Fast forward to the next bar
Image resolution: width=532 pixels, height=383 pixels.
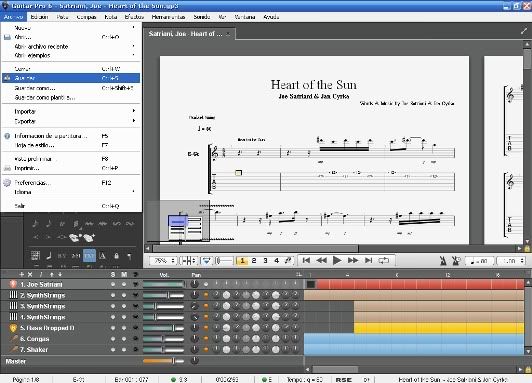coord(353,261)
